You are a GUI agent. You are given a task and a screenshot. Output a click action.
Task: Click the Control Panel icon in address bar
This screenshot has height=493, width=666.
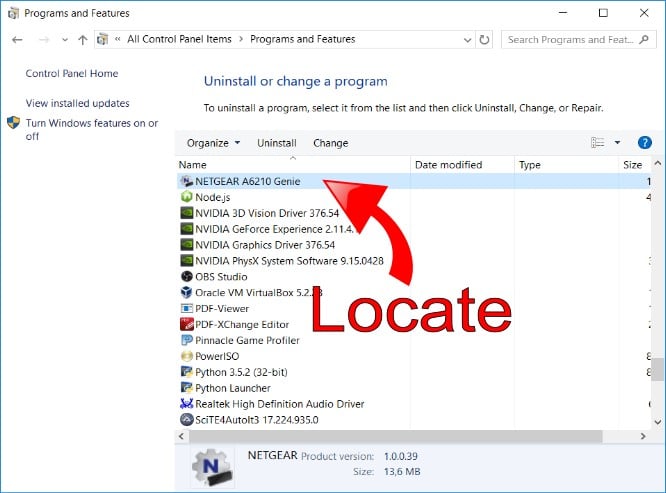[102, 39]
